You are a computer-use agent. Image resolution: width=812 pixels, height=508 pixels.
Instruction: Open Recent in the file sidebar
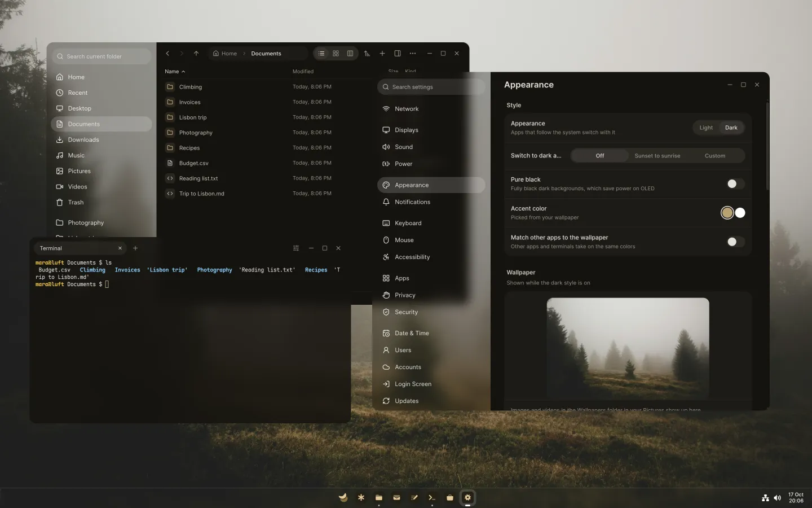tap(101, 93)
